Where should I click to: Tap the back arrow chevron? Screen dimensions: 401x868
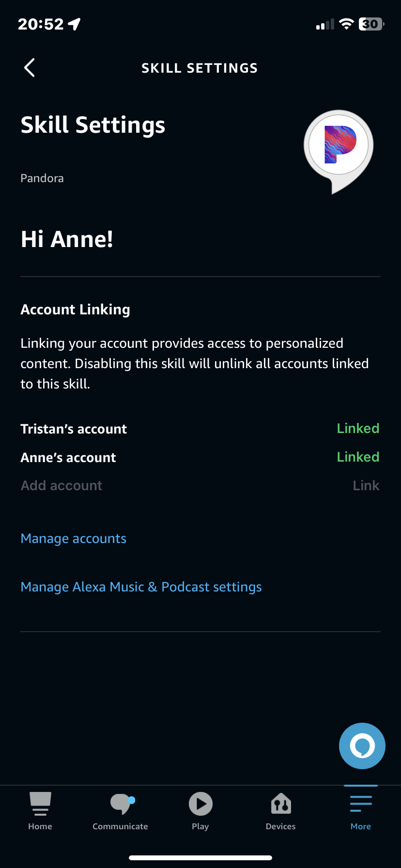(x=30, y=68)
